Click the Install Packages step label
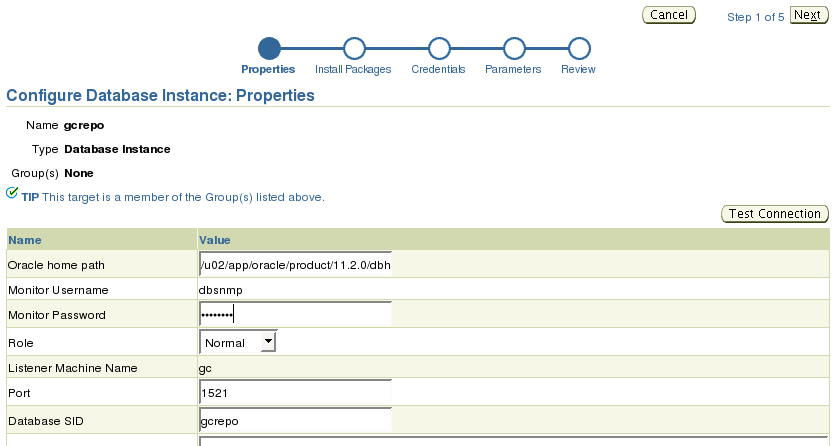Image resolution: width=833 pixels, height=446 pixels. pyautogui.click(x=353, y=69)
